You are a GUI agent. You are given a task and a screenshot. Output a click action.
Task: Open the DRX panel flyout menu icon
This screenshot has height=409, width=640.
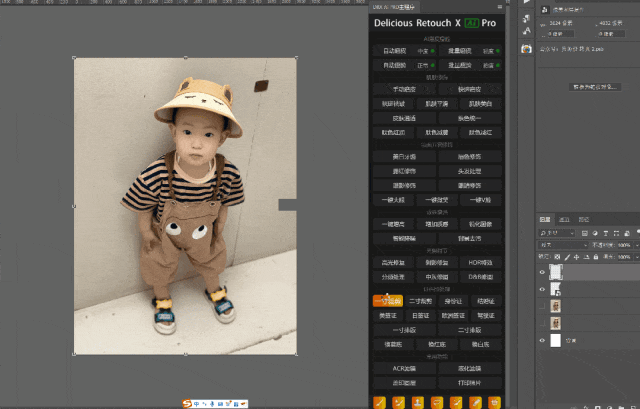(x=500, y=7)
